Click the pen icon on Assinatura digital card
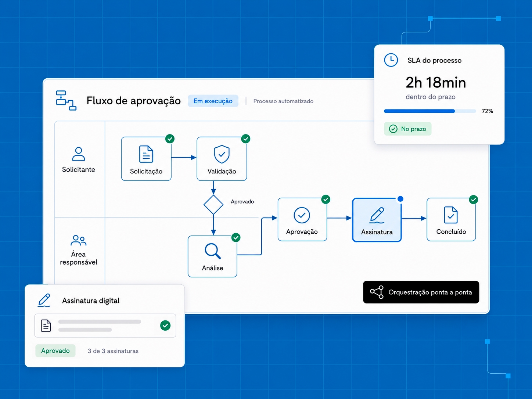The width and height of the screenshot is (532, 399). (44, 300)
